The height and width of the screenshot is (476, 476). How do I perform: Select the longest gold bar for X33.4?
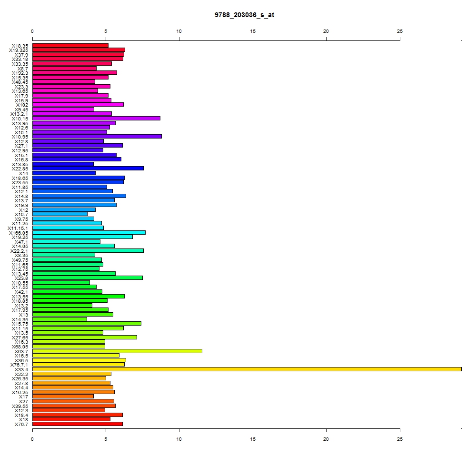tap(247, 369)
